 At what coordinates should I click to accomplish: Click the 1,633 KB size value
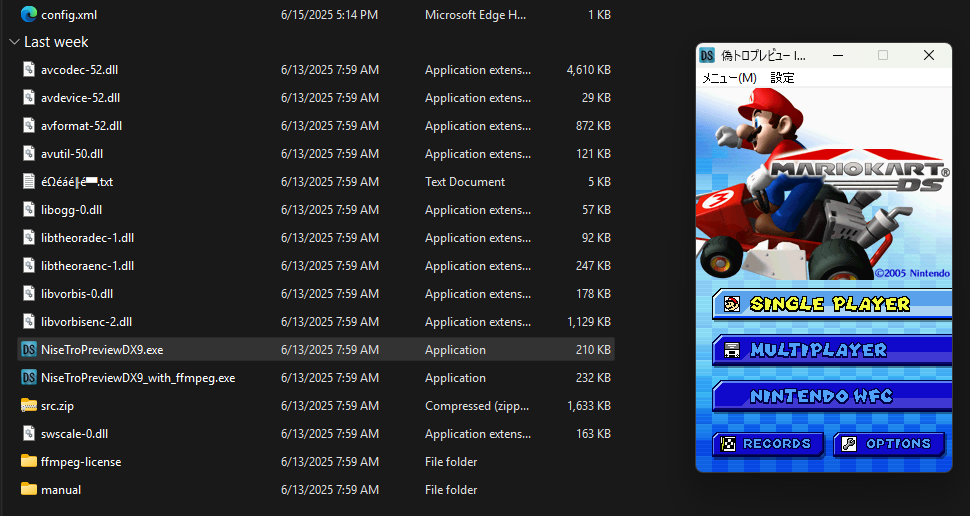[x=588, y=406]
